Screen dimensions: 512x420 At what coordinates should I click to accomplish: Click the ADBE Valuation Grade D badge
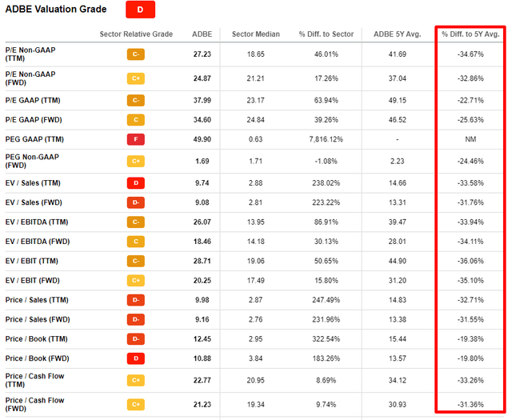(x=140, y=10)
